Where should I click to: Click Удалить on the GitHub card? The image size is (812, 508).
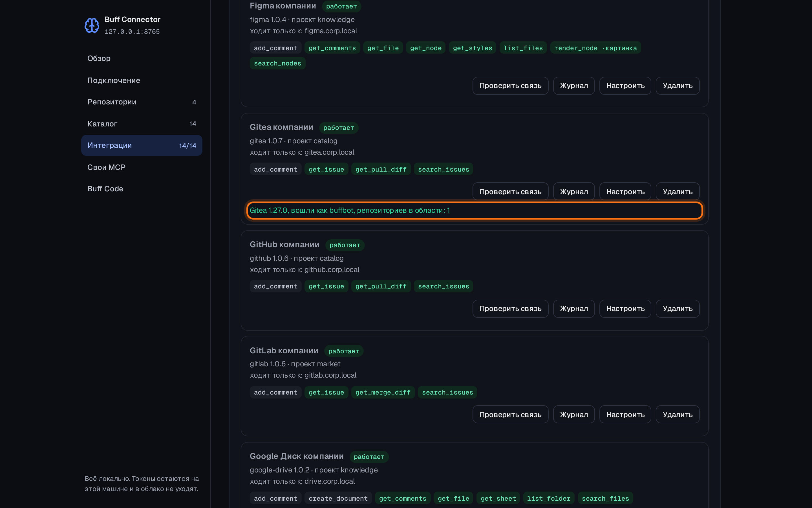pyautogui.click(x=678, y=308)
